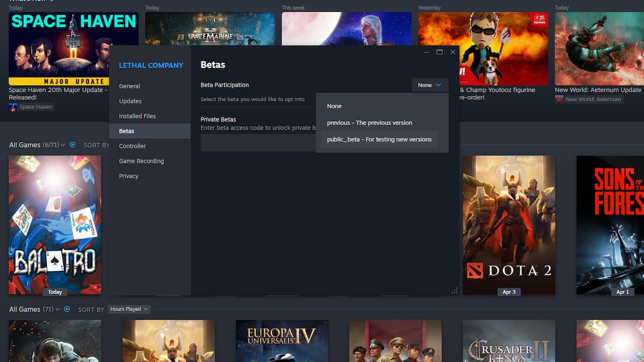This screenshot has height=362, width=644.
Task: Click the Today badge on Balatro
Action: click(55, 292)
